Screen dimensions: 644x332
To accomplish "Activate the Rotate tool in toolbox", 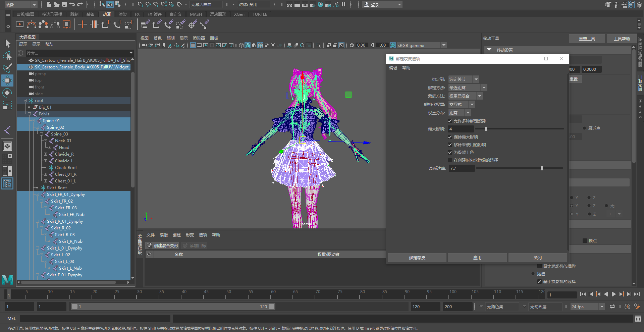I will pyautogui.click(x=7, y=93).
